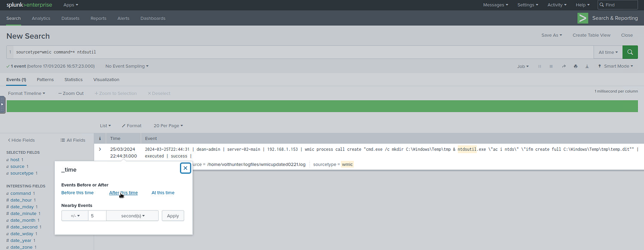644x250 pixels.
Task: Open the 20 Per Page dropdown
Action: click(x=168, y=126)
